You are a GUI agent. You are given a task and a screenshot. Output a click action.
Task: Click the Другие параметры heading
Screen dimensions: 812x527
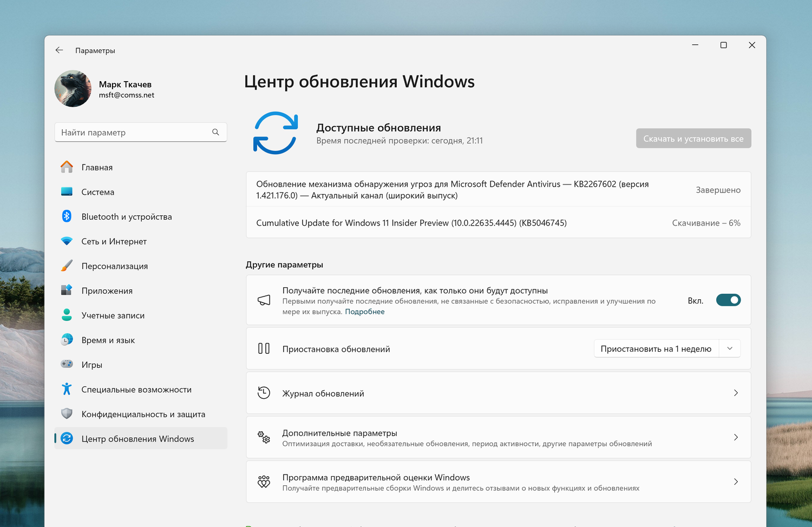tap(284, 265)
